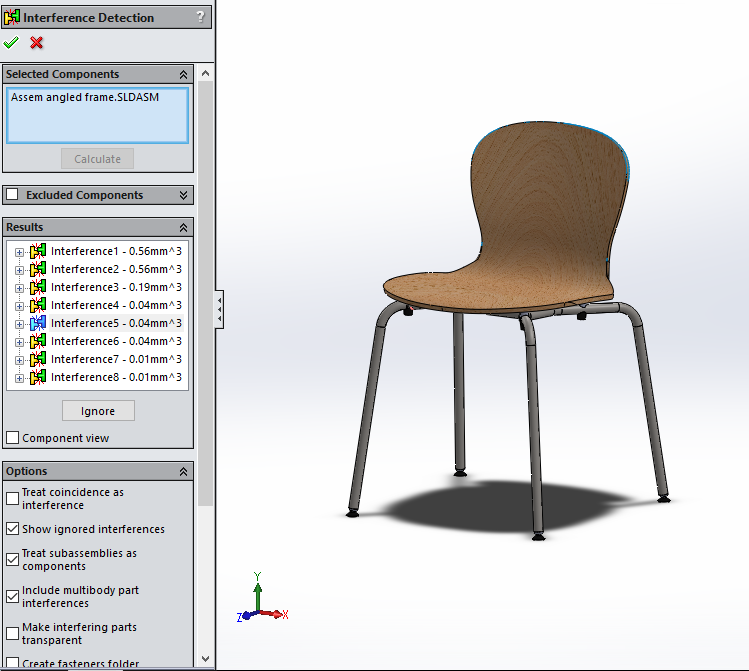Image resolution: width=749 pixels, height=671 pixels.
Task: Expand the Interference4 tree node
Action: coord(19,306)
